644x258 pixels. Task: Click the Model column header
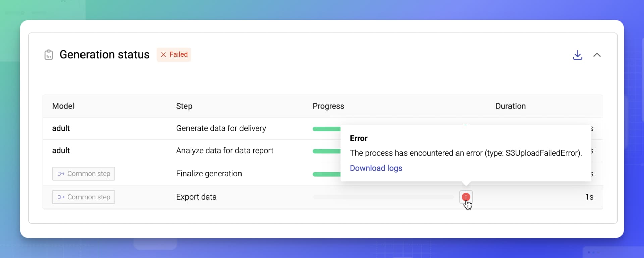[63, 106]
